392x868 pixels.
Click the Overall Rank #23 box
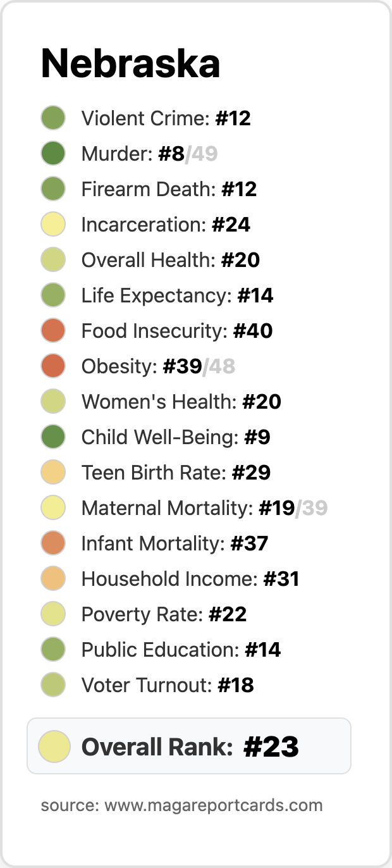[189, 746]
